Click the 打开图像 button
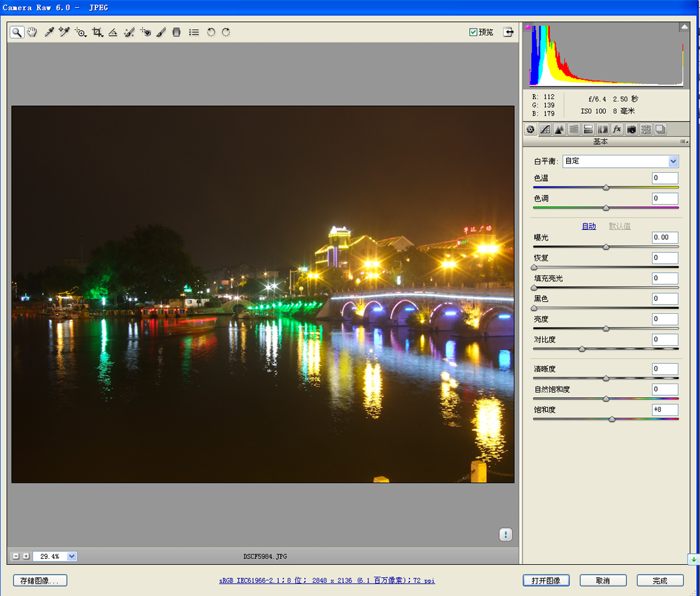Image resolution: width=700 pixels, height=596 pixels. [545, 580]
